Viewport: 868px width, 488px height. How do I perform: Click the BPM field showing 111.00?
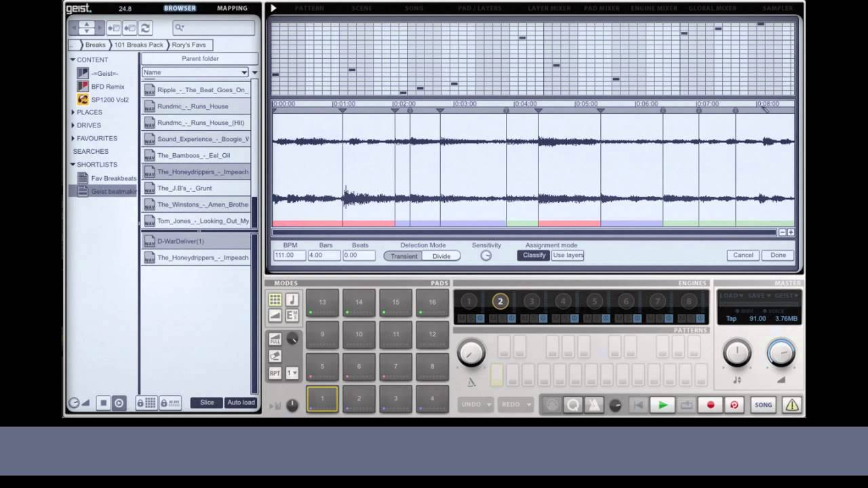290,256
